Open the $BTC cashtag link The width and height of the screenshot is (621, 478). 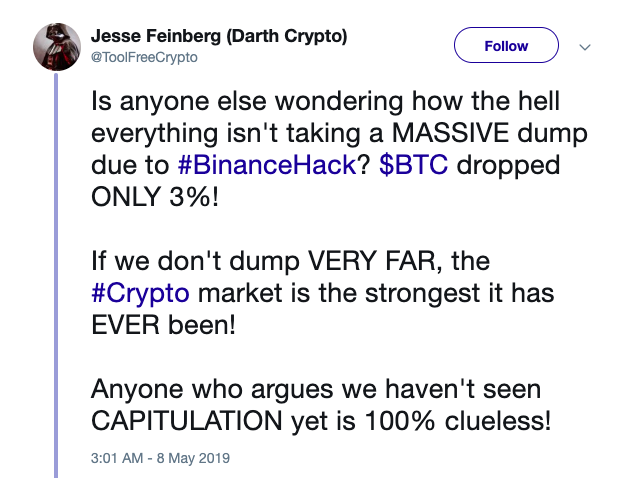pyautogui.click(x=413, y=165)
